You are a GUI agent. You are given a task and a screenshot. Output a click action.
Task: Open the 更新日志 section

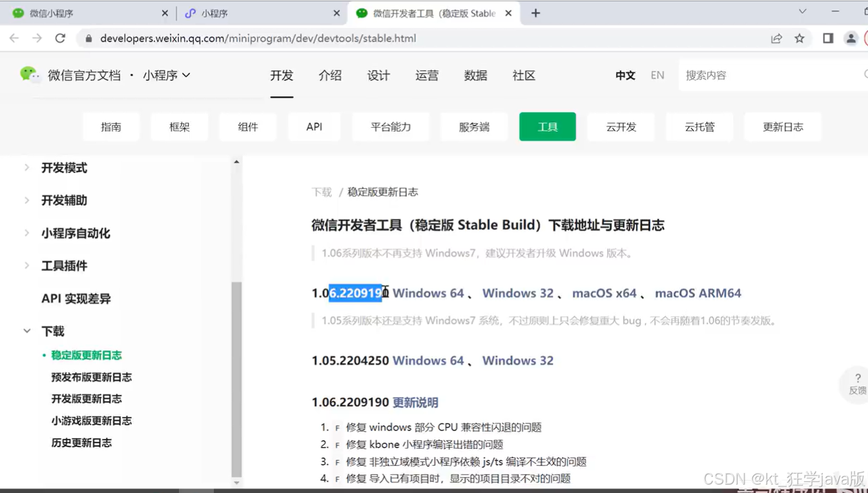point(783,126)
